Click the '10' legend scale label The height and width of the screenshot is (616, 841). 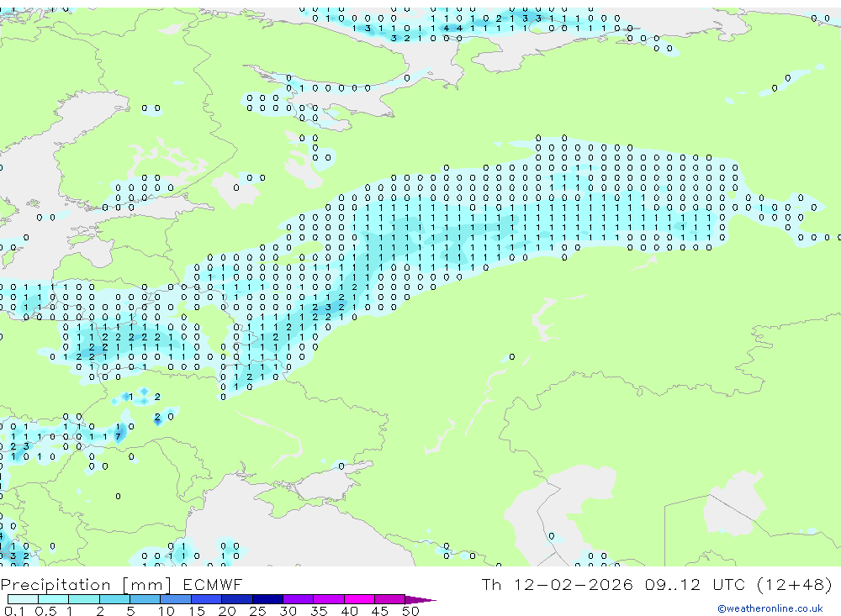pyautogui.click(x=167, y=611)
